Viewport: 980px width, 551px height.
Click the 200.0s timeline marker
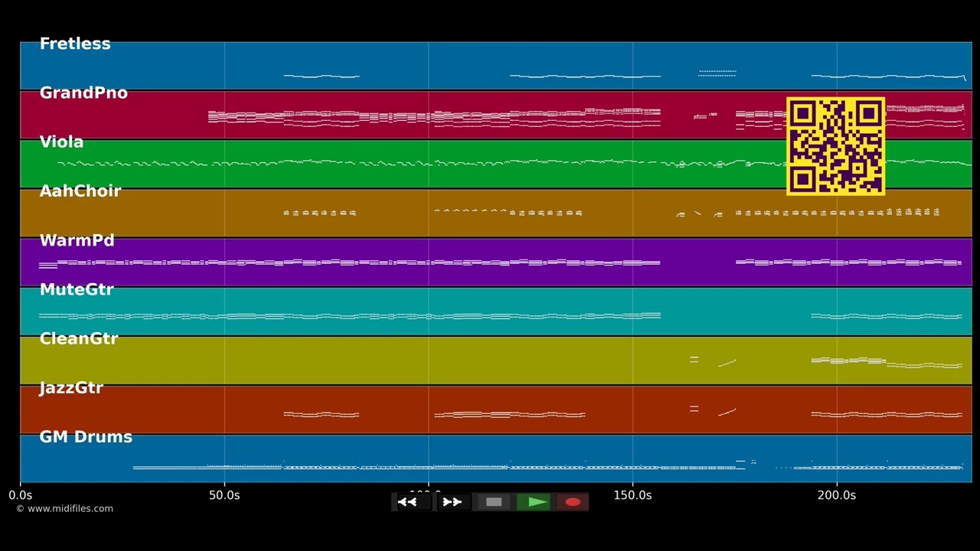[x=837, y=495]
